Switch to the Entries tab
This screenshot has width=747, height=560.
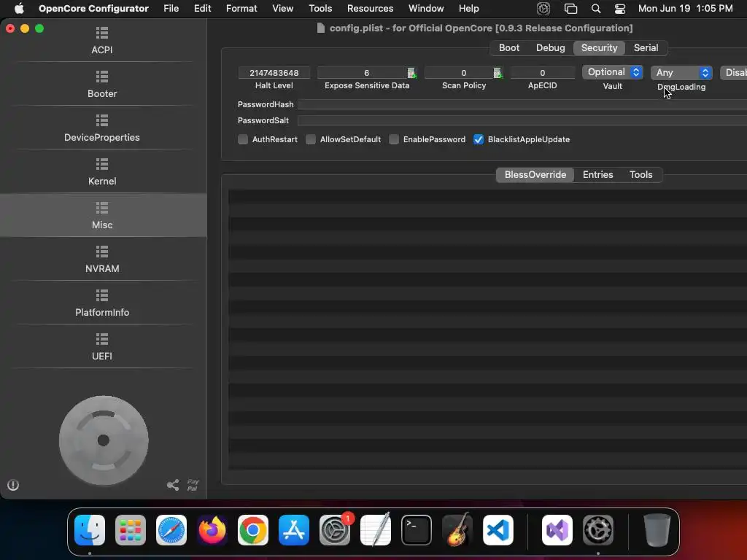tap(597, 175)
